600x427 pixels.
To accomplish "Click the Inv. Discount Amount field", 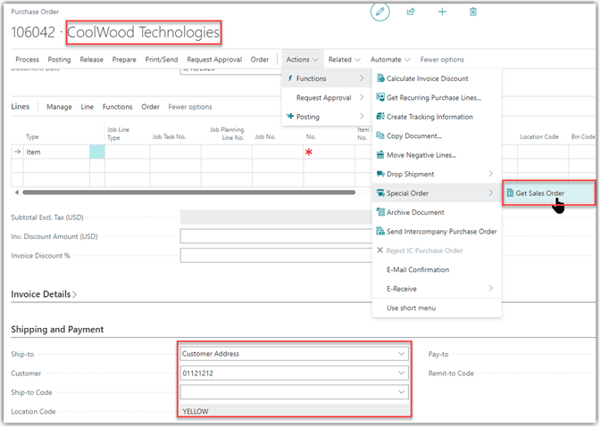I will pos(276,236).
